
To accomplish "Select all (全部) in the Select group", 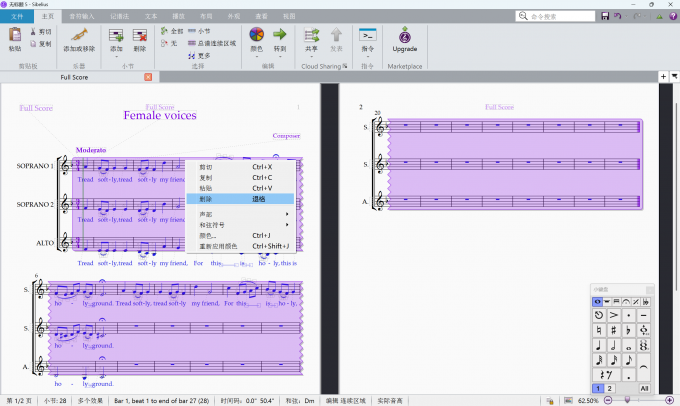I will pyautogui.click(x=172, y=31).
